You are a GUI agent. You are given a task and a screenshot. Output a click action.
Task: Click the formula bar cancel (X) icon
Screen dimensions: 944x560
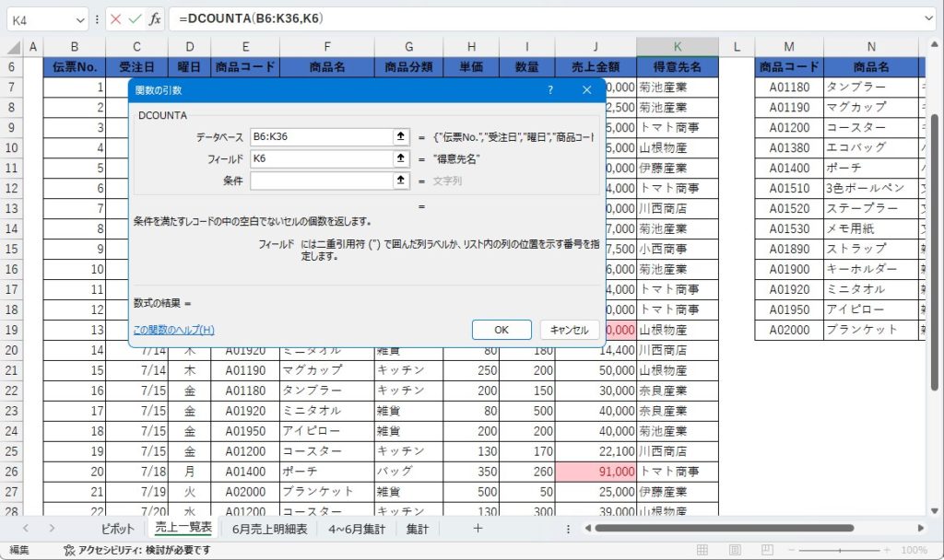click(x=115, y=18)
